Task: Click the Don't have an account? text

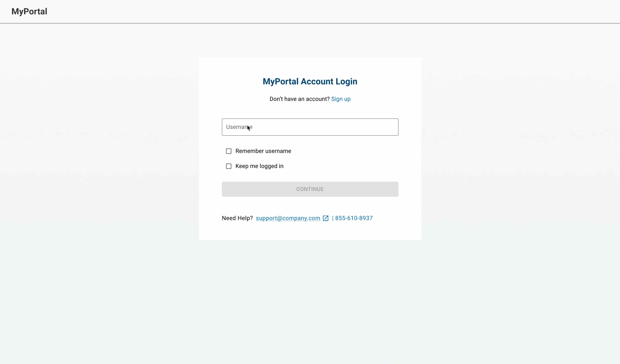Action: click(x=299, y=99)
